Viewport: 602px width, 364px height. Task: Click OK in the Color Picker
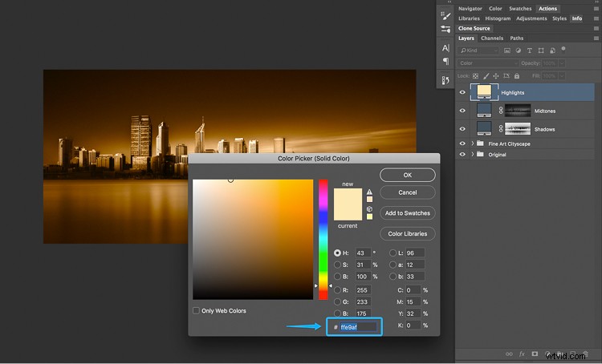point(407,175)
